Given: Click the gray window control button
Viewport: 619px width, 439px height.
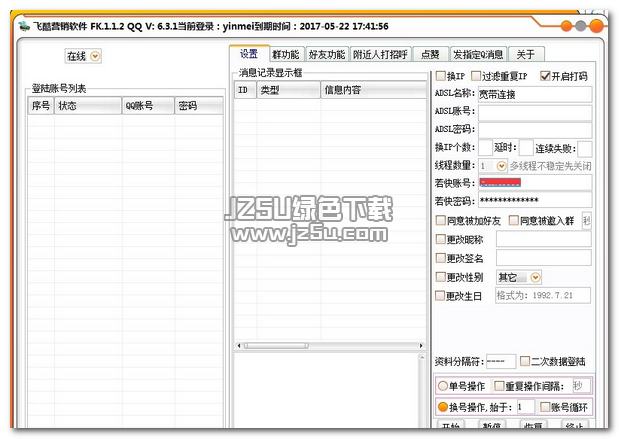Looking at the screenshot, I should click(x=581, y=26).
